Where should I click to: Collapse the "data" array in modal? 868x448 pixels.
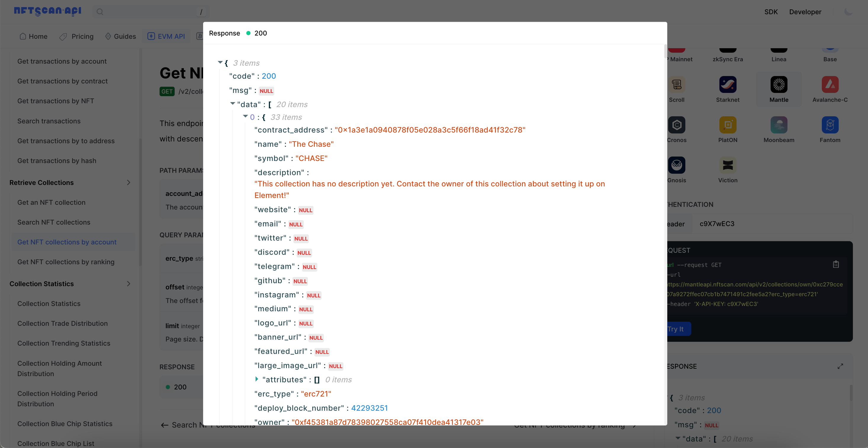coord(232,104)
